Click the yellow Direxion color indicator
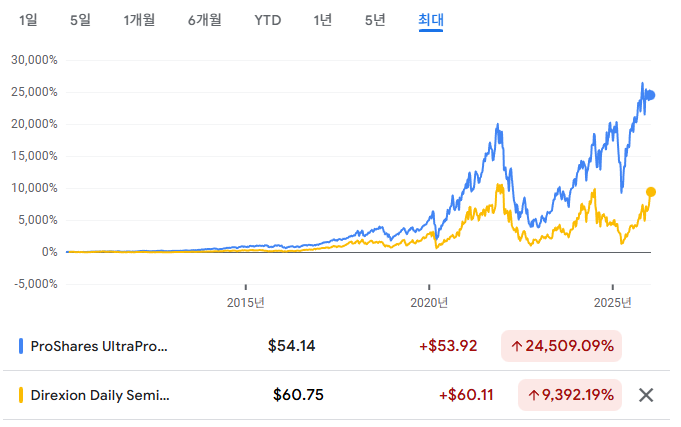 (x=22, y=394)
